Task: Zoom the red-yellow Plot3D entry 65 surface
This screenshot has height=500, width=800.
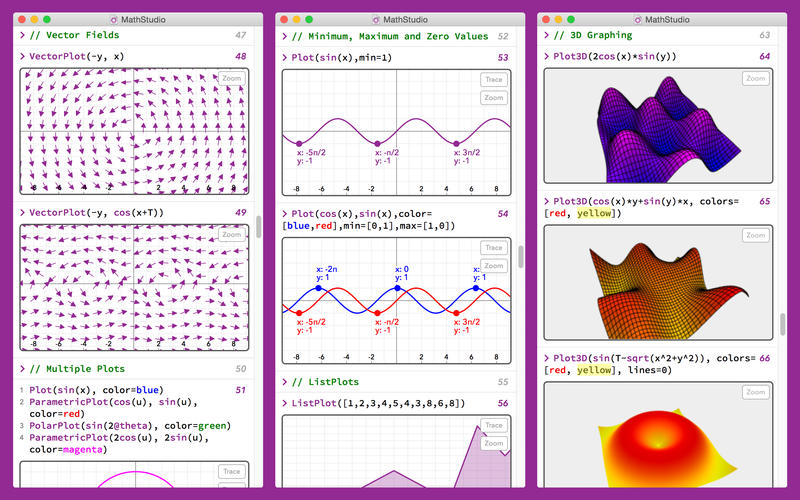Action: pyautogui.click(x=755, y=236)
